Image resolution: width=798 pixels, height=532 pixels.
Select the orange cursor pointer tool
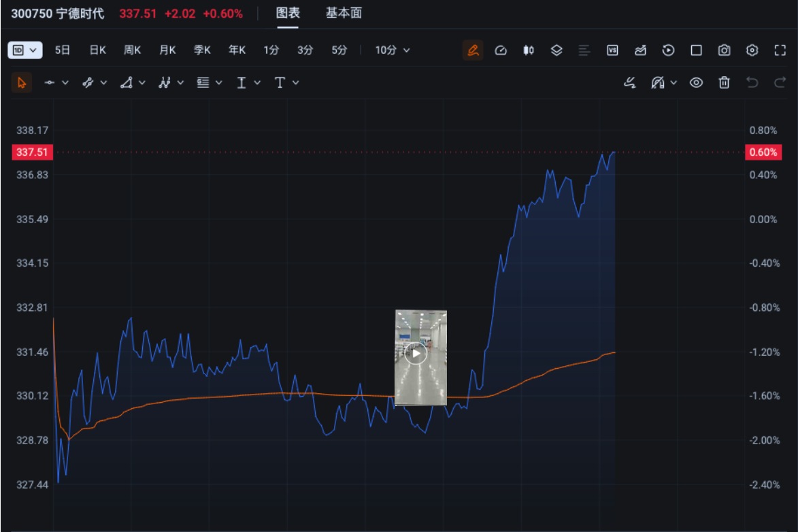click(x=22, y=82)
